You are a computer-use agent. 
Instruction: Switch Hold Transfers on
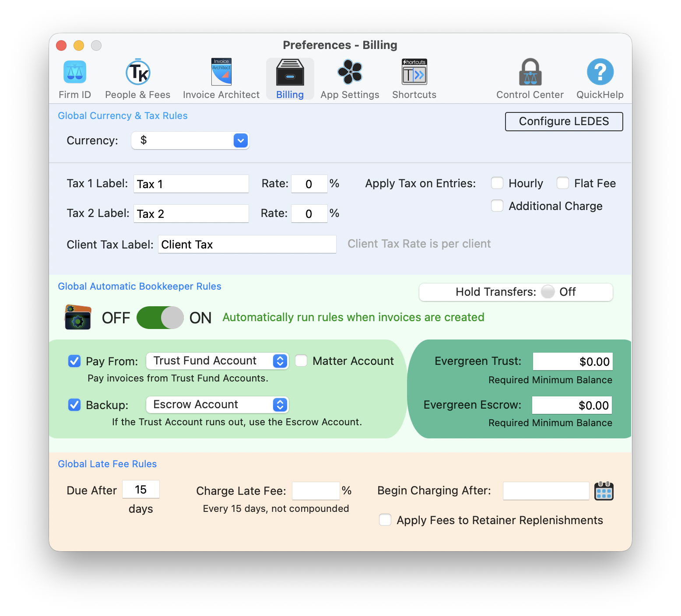pyautogui.click(x=547, y=292)
